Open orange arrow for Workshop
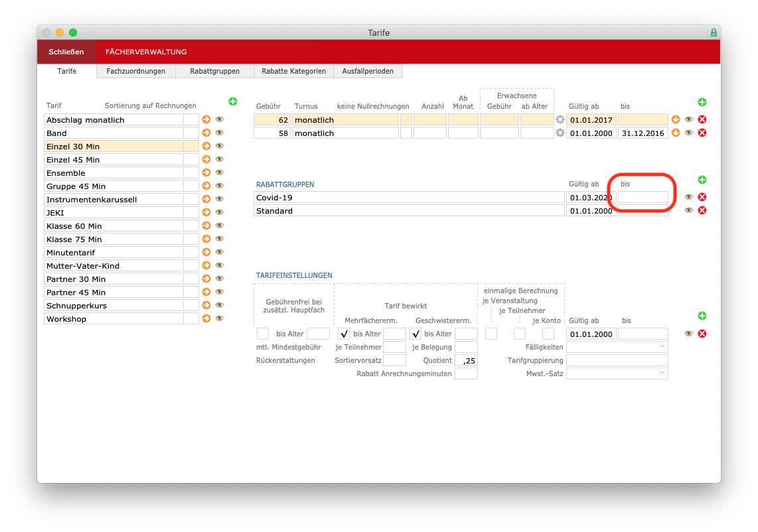 tap(206, 318)
